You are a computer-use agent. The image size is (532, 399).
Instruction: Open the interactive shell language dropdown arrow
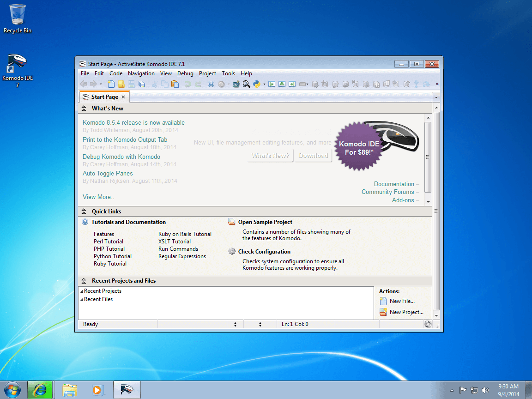tap(264, 85)
